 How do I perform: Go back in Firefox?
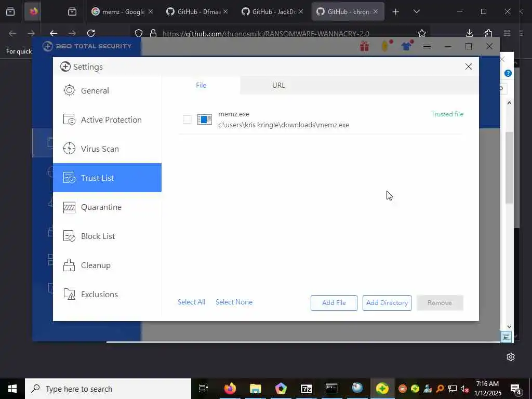click(54, 33)
